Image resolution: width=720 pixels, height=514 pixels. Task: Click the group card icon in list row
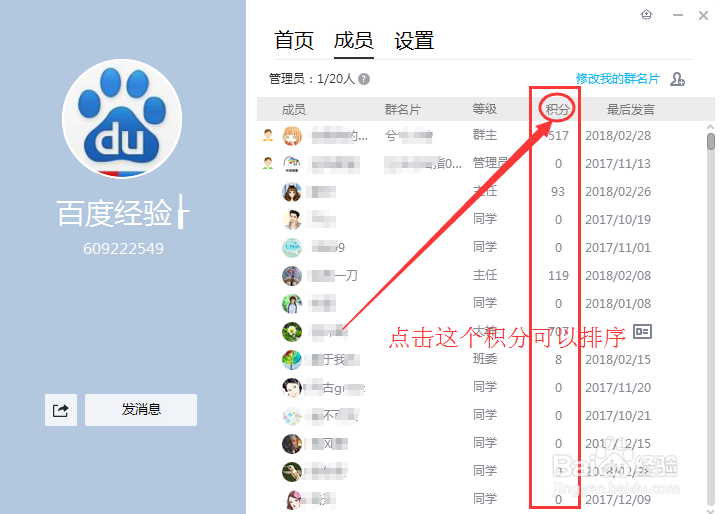pyautogui.click(x=642, y=331)
